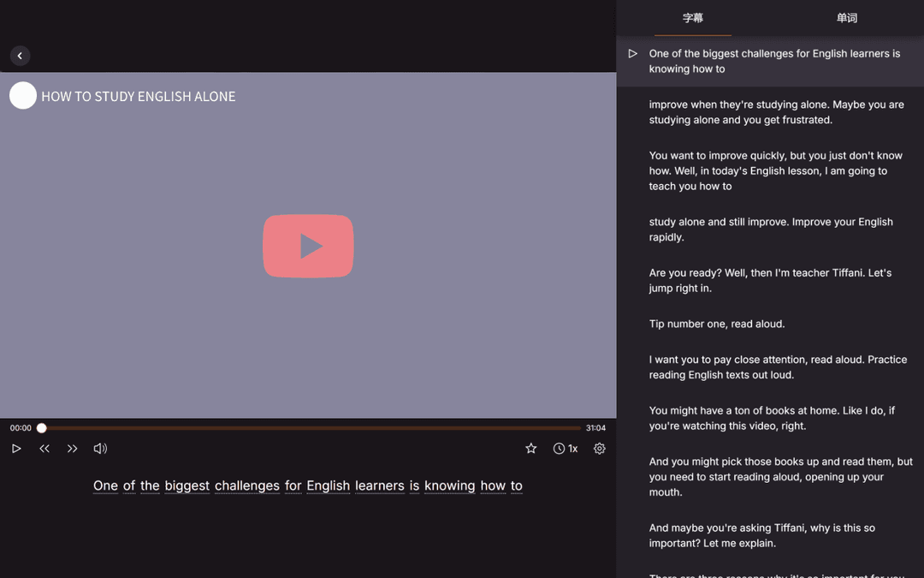The height and width of the screenshot is (578, 924).
Task: Select subtitle "Are you ready? Well, then I'm teacher Tiffani"
Action: pyautogui.click(x=770, y=280)
